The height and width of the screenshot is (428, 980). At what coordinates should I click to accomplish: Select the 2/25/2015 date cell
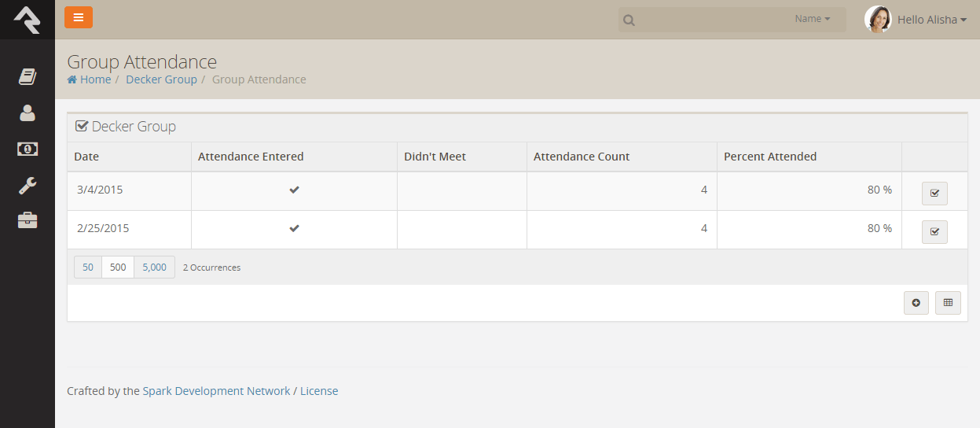[129, 229]
